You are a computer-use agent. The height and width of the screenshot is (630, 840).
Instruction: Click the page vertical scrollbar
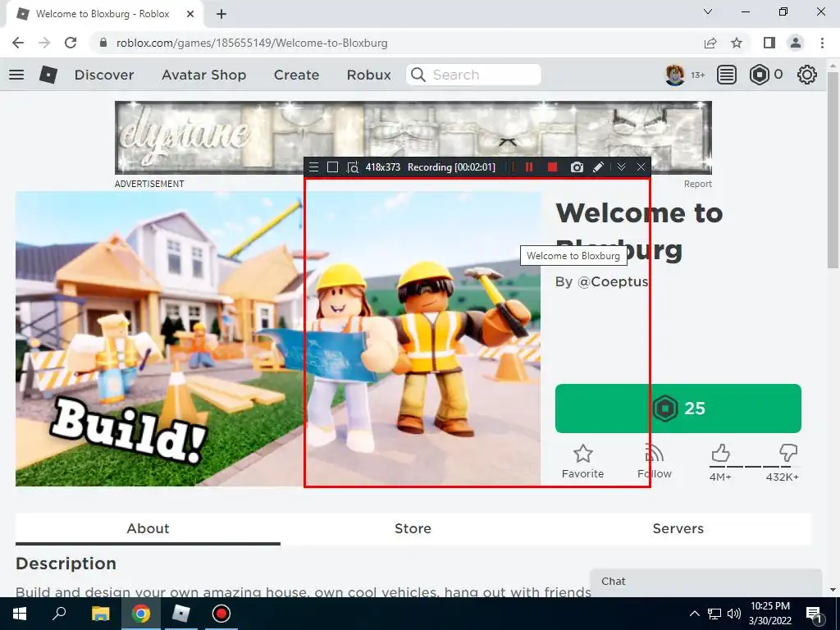tap(833, 171)
